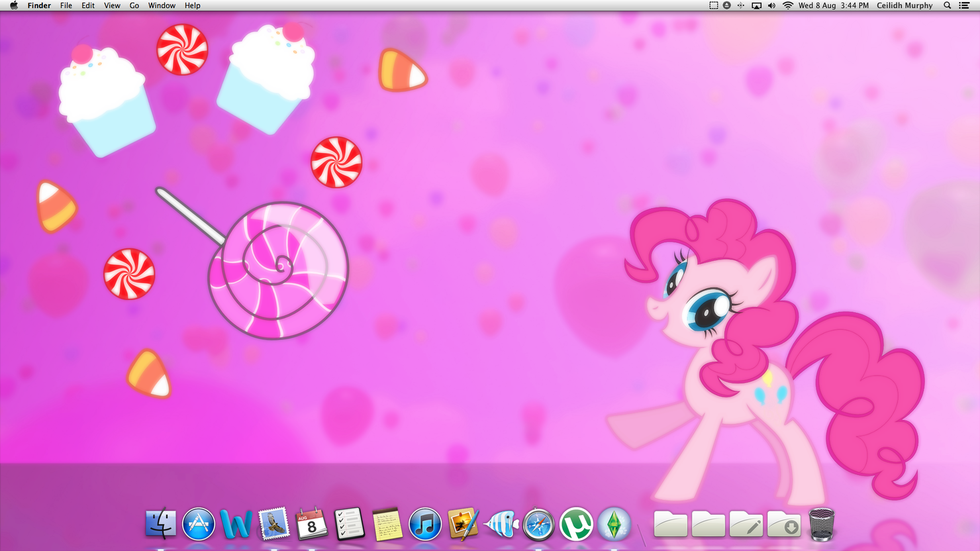Launch the Safari browser from the Dock
The image size is (980, 551).
tap(538, 524)
